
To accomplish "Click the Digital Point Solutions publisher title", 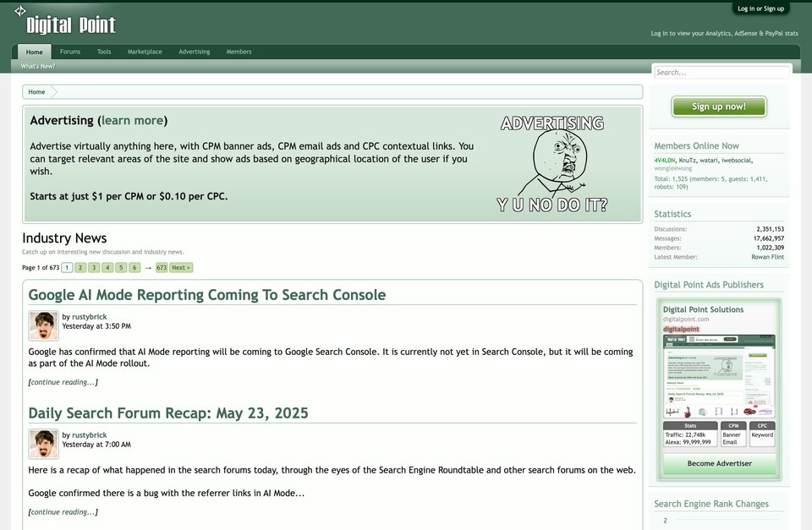I will (703, 309).
